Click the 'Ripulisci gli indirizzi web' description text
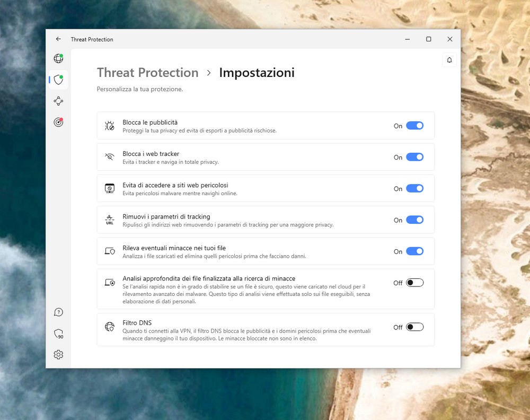The height and width of the screenshot is (420, 530). click(228, 225)
